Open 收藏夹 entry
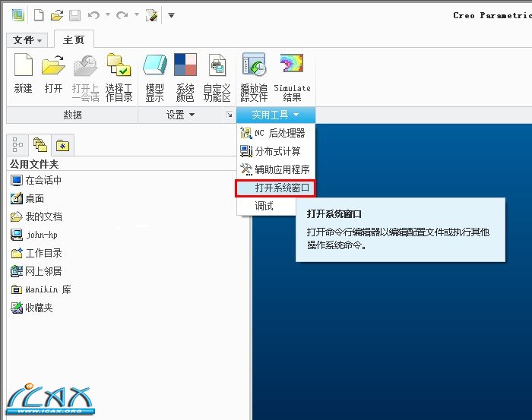Image resolution: width=532 pixels, height=420 pixels. 32,308
